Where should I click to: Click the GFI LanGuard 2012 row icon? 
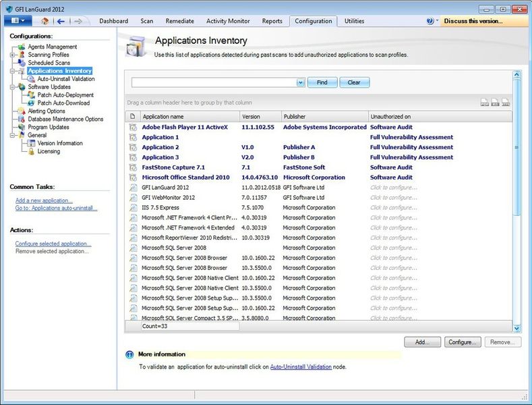134,188
